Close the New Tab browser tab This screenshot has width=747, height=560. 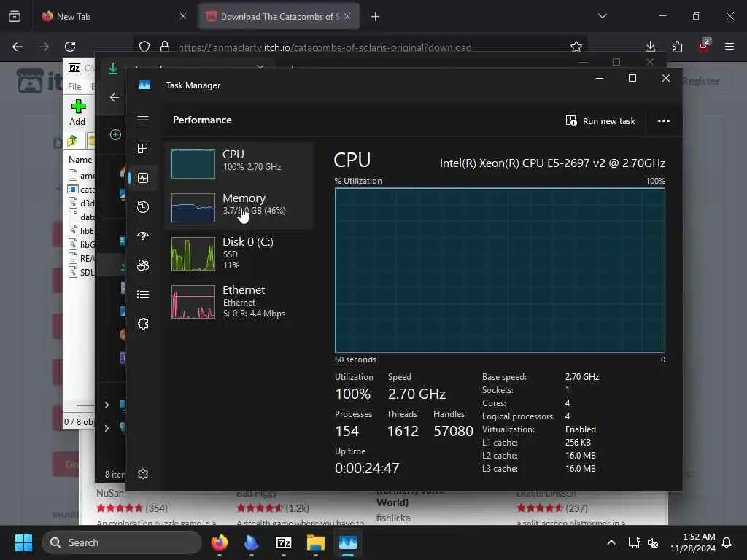pos(183,16)
